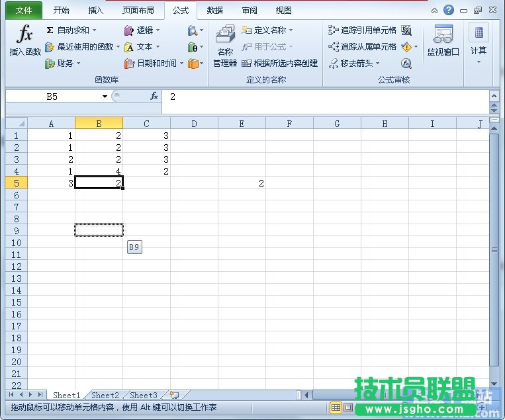Expand the Name Box dropdown arrow
This screenshot has width=505, height=420.
point(105,97)
